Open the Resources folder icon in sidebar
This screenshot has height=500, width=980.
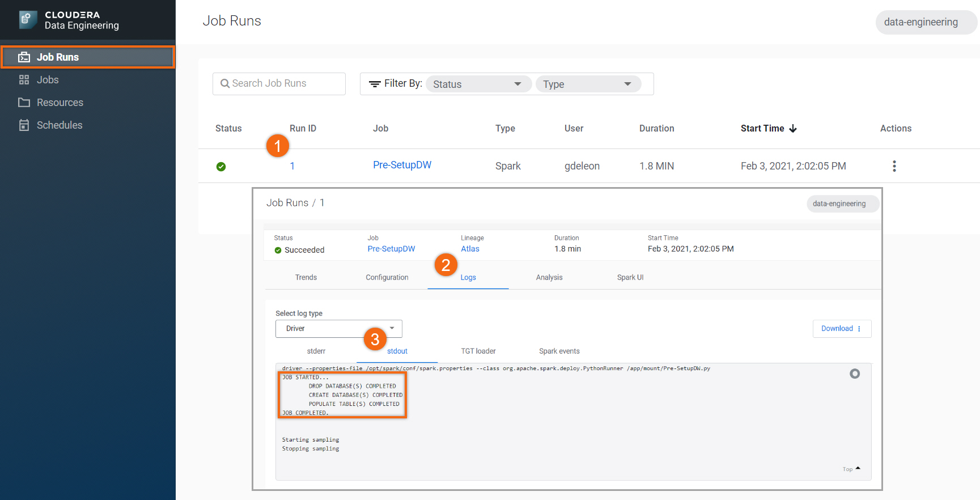pyautogui.click(x=24, y=103)
